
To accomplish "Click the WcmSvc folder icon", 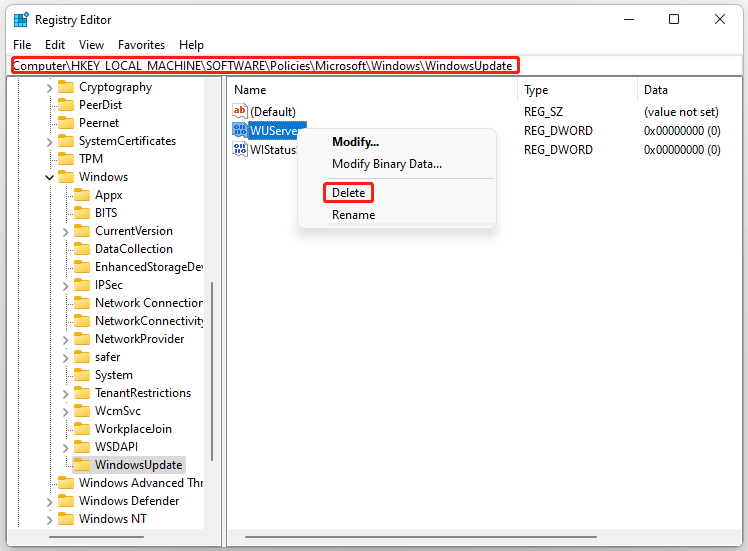I will pos(82,411).
